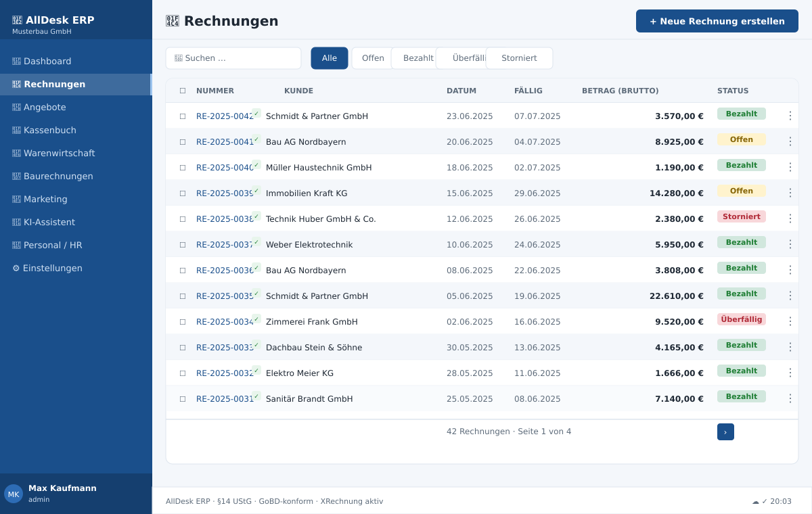Screen dimensions: 812x514
Task: Open row menu for RE-2025-0040
Action: point(790,167)
